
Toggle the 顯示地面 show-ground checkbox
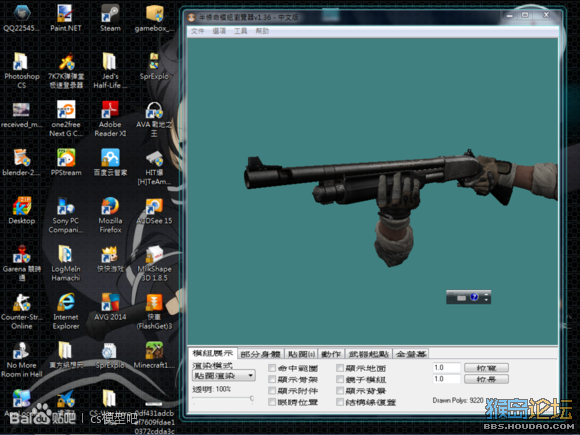340,368
